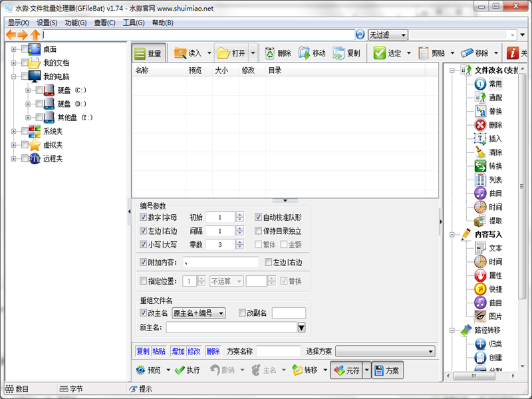Select 文本 under 内容写入
Screen dimensions: 532x399
[488, 248]
